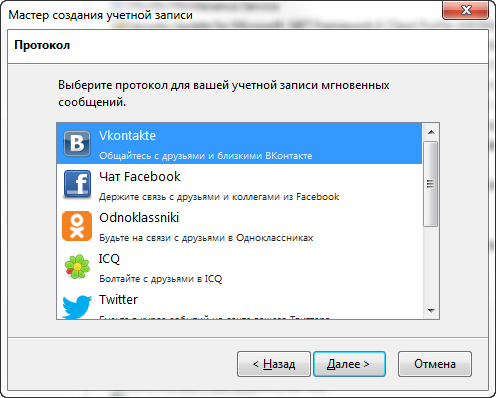Pick the Odnoklassniki orange icon
This screenshot has height=398, width=496.
pyautogui.click(x=77, y=226)
